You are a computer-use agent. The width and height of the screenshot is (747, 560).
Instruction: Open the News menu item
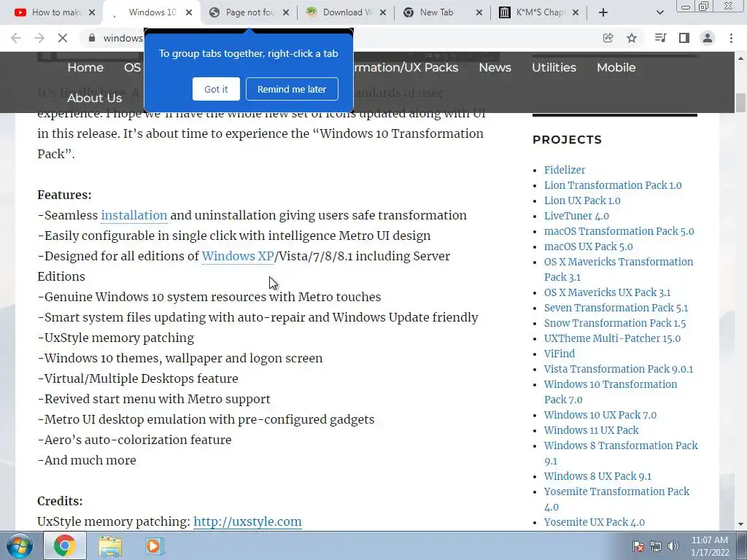[x=495, y=68]
